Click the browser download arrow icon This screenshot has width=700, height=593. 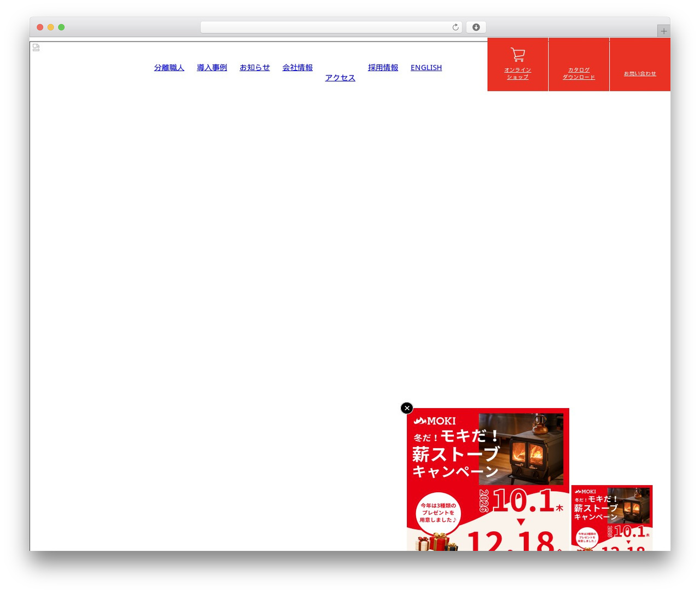[x=476, y=27]
